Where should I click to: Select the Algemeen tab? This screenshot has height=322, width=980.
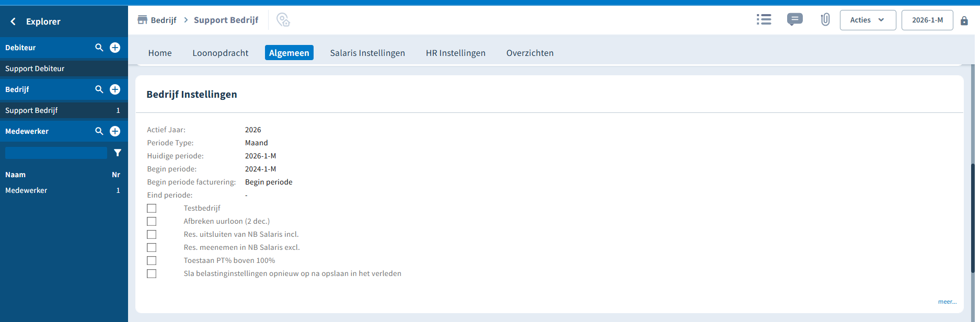(x=289, y=53)
